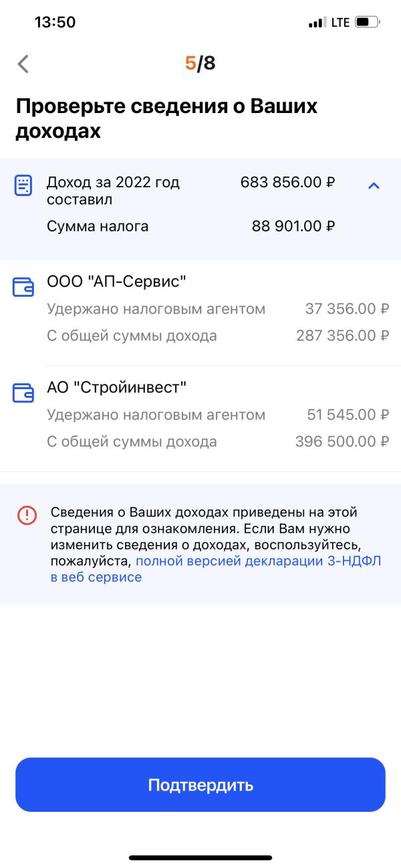Select the ООО "АП-Сервис" employer name
The image size is (401, 868).
click(116, 282)
